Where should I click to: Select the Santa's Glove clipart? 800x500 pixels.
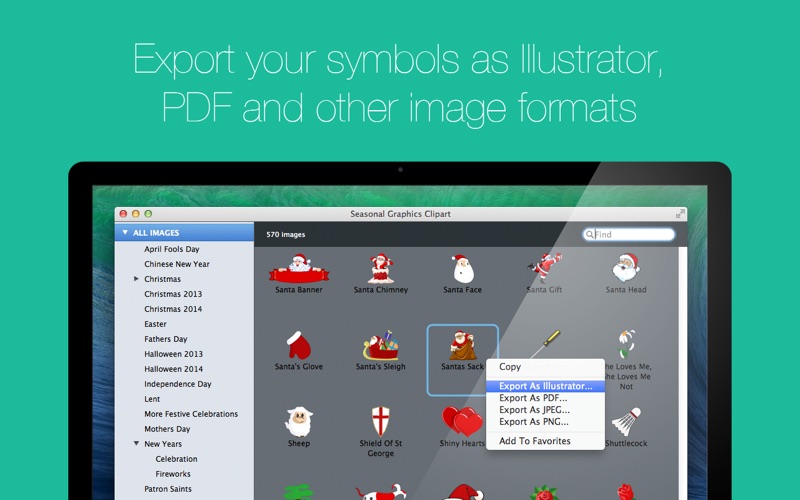tap(299, 345)
